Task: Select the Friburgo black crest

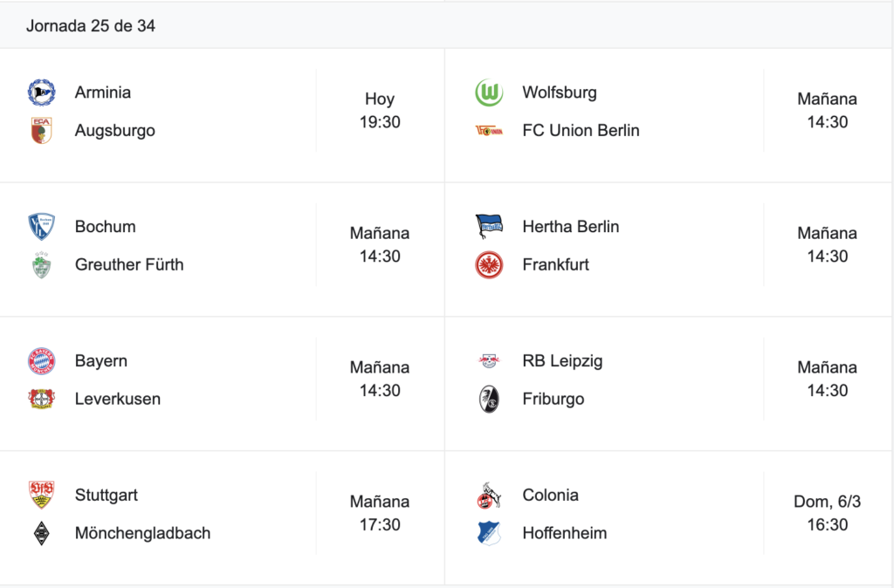Action: 489,399
